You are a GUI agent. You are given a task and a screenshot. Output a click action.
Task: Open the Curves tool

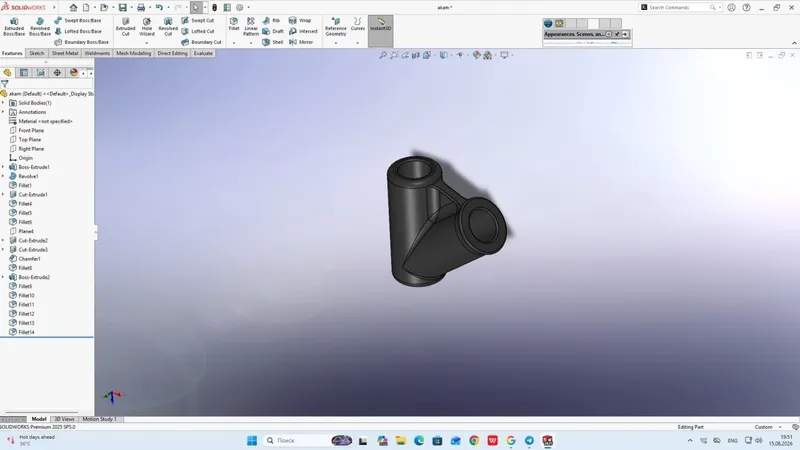pyautogui.click(x=358, y=24)
